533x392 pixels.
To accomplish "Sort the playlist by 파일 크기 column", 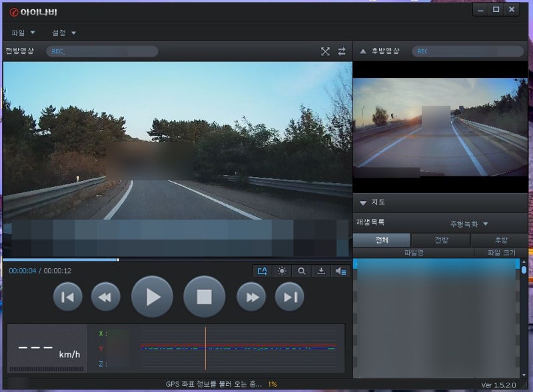I will 502,252.
